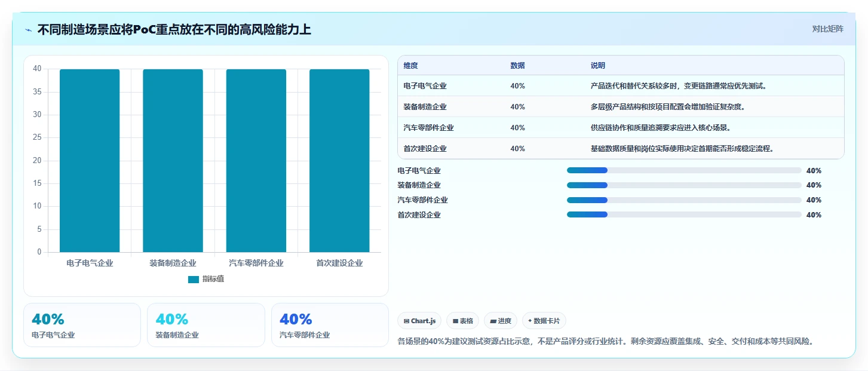Click the 汽车零部件企业 progress bar
Image resolution: width=868 pixels, height=371 pixels.
coord(684,200)
